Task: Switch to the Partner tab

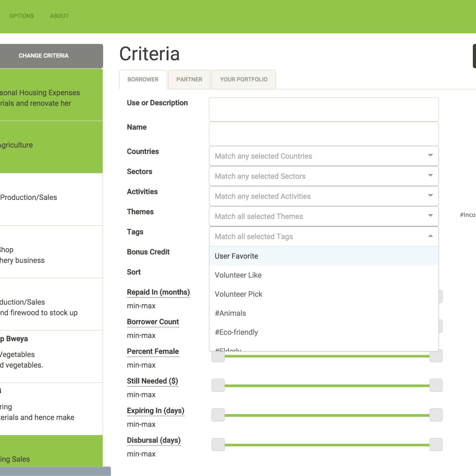Action: 189,79
